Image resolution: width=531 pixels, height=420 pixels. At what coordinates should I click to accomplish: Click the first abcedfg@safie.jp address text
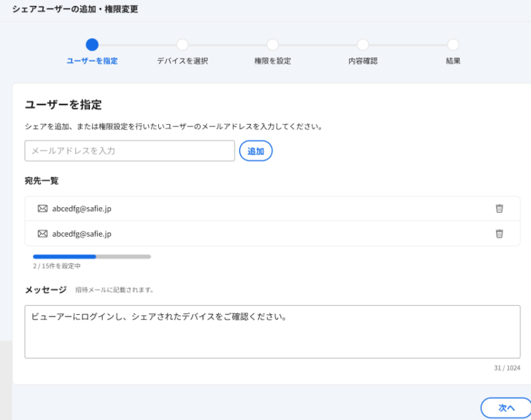point(81,208)
